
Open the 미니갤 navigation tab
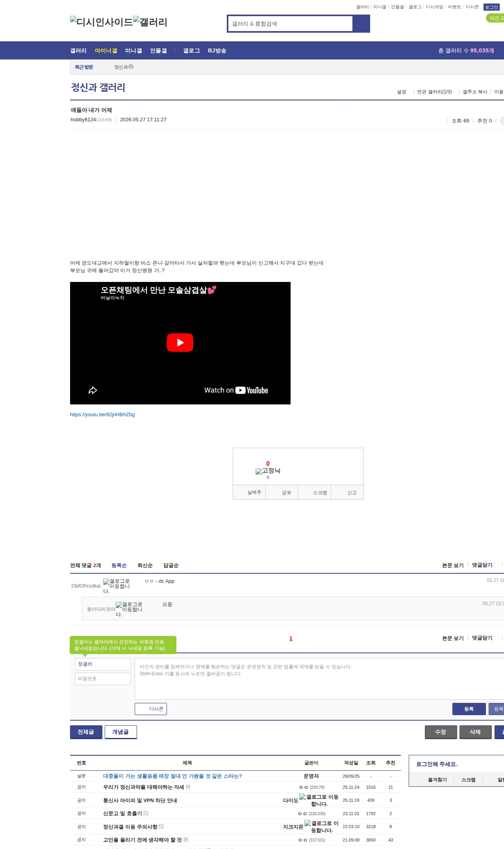coord(133,50)
